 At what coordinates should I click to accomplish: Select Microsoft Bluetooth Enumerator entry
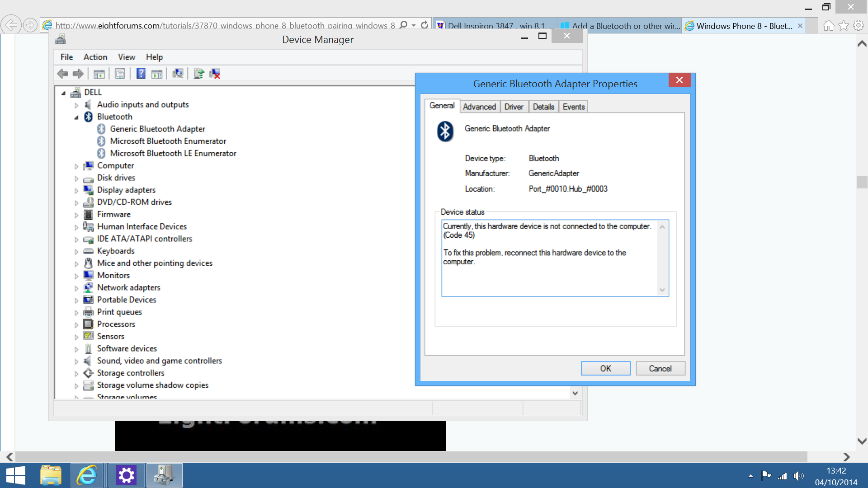(x=168, y=141)
